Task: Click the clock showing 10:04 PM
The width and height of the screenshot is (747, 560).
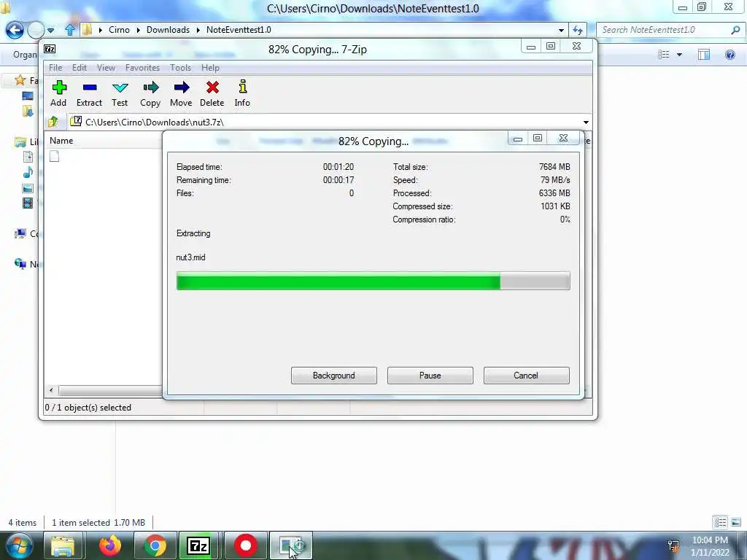Action: click(710, 540)
